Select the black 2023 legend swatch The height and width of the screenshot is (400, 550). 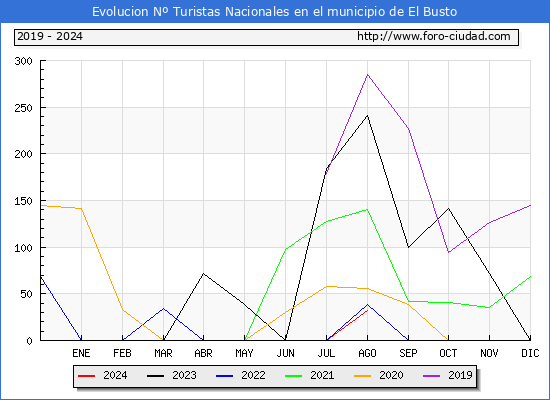click(x=155, y=376)
